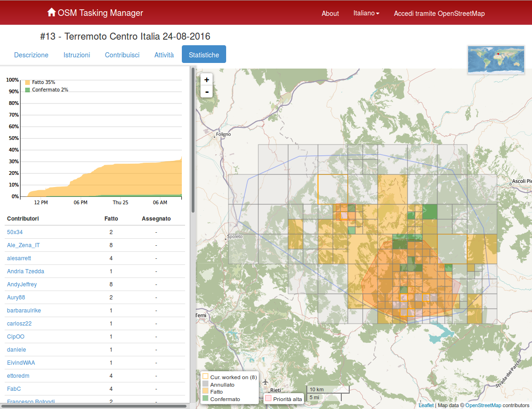
Task: Open the Istruzioni tab
Action: click(77, 55)
